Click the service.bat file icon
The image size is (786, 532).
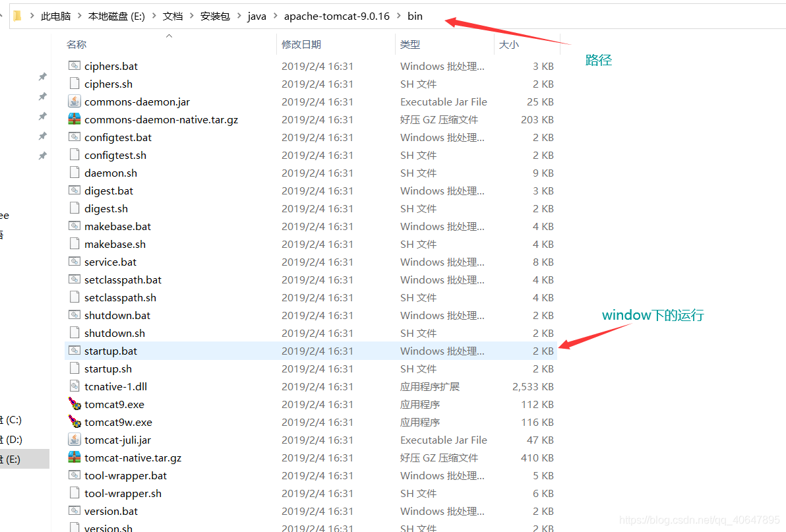(x=75, y=262)
